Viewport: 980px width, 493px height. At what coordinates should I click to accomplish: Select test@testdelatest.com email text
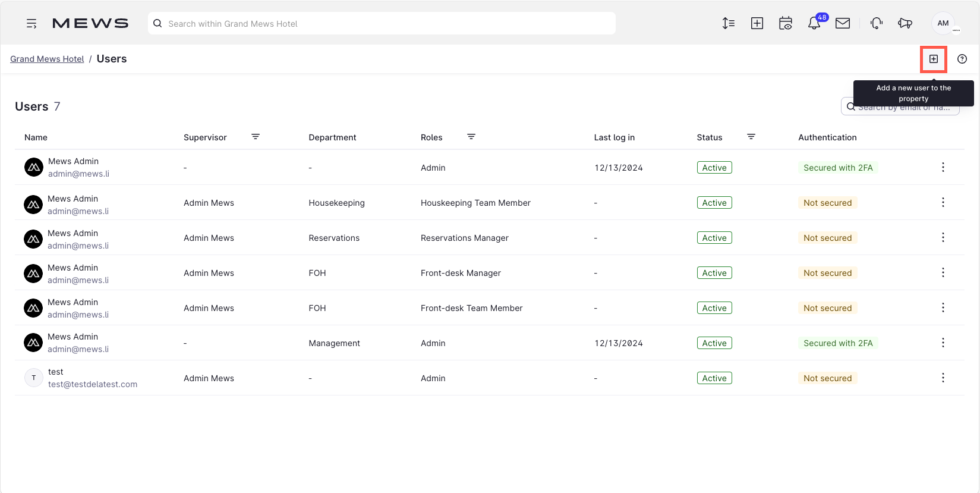[x=93, y=384]
